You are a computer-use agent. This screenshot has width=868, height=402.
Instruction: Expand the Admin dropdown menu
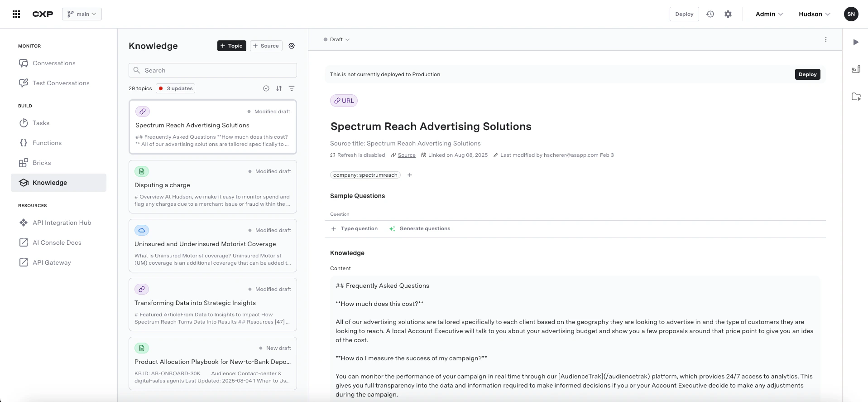tap(769, 14)
